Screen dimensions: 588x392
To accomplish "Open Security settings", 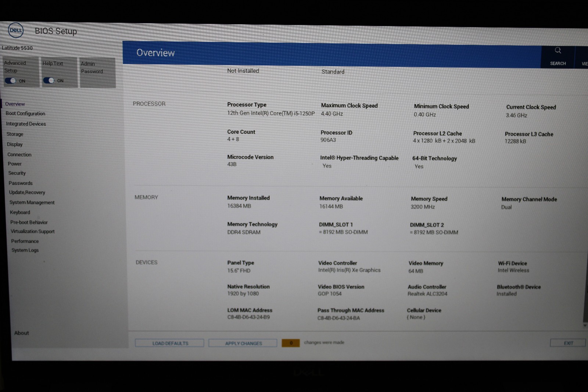I will [17, 173].
